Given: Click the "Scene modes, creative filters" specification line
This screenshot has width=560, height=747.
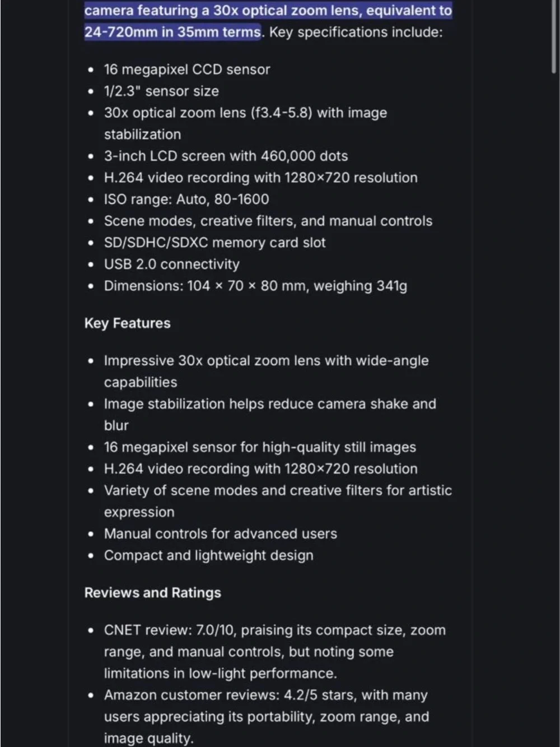Looking at the screenshot, I should pyautogui.click(x=268, y=221).
